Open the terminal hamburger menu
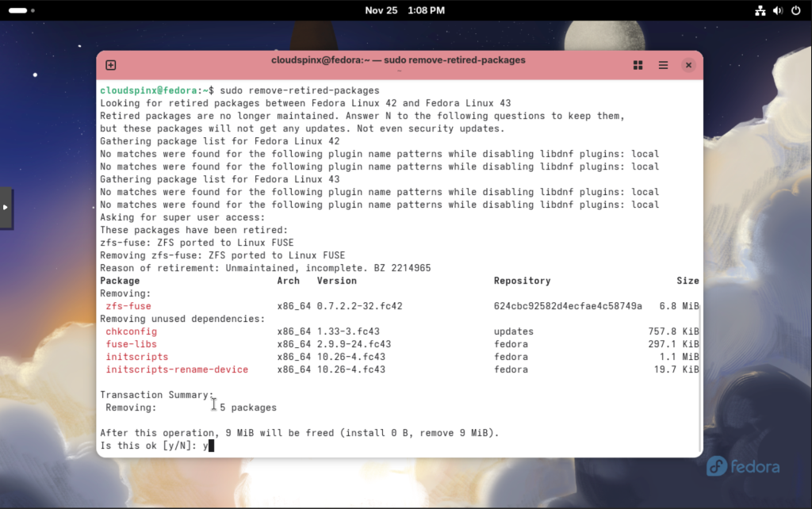The height and width of the screenshot is (509, 812). (663, 65)
